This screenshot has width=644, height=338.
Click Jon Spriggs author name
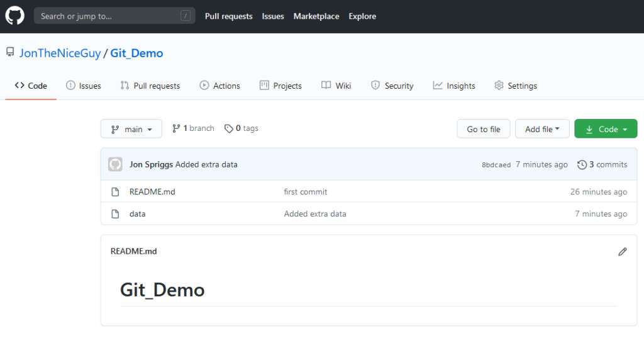point(151,164)
